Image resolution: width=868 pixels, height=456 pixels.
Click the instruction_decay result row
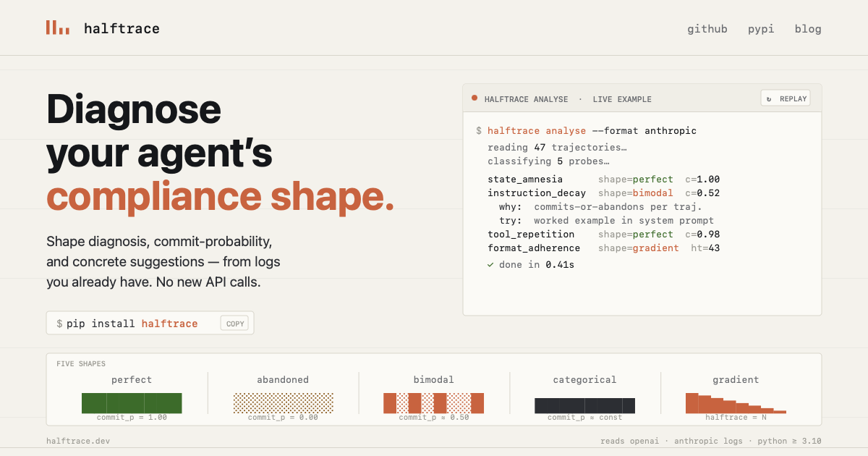pyautogui.click(x=603, y=193)
